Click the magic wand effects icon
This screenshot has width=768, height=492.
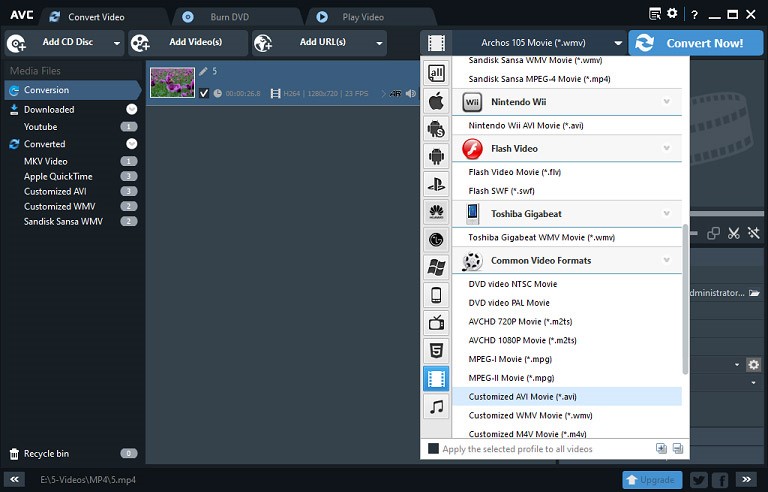pyautogui.click(x=753, y=233)
